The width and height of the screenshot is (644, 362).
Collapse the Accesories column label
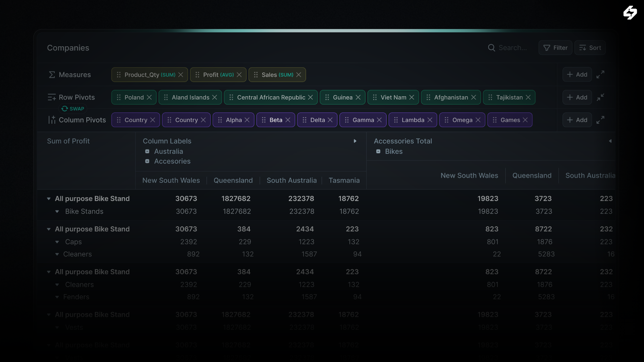pyautogui.click(x=147, y=161)
